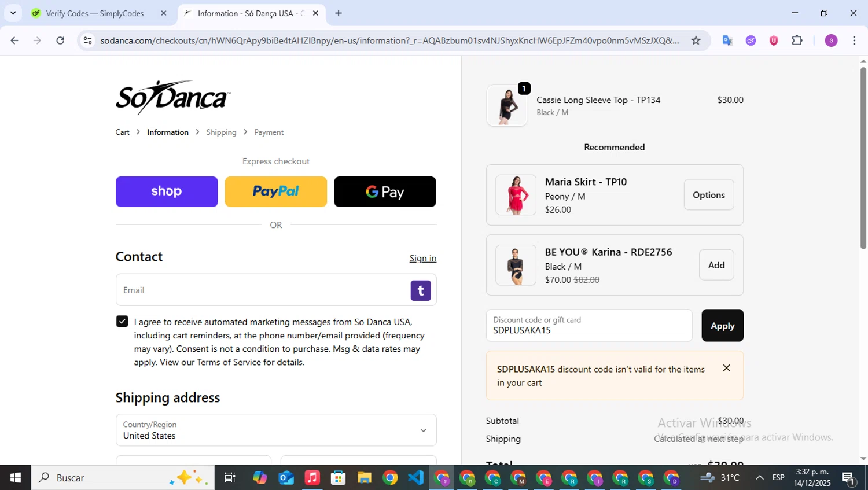The image size is (868, 490).
Task: Close the Information - Só Dança USA tab
Action: (x=315, y=13)
